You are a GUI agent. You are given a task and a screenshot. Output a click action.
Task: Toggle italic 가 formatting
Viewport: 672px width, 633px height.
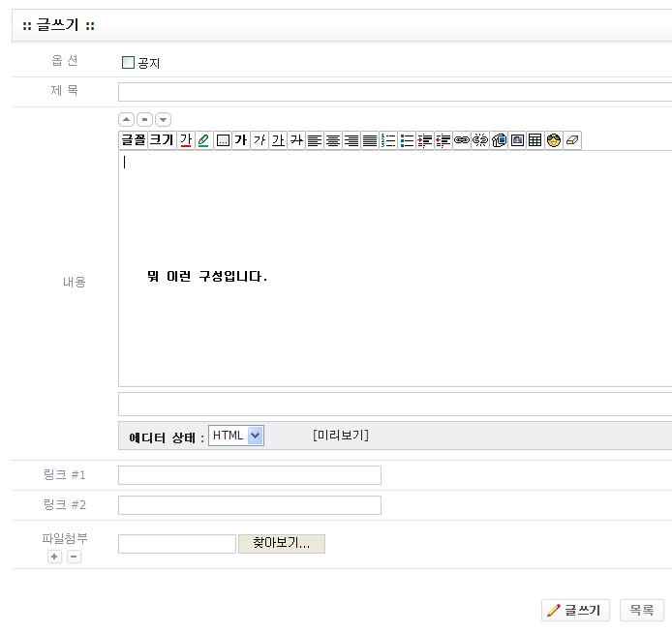coord(260,140)
